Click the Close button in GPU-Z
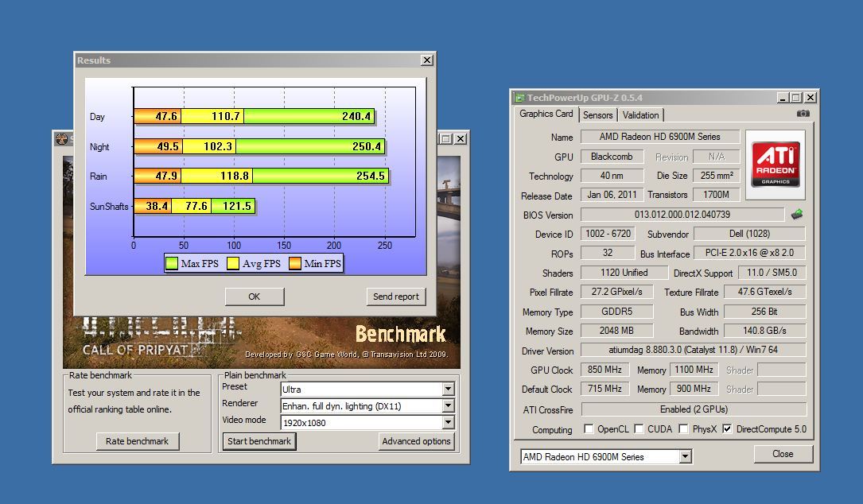 (x=783, y=454)
